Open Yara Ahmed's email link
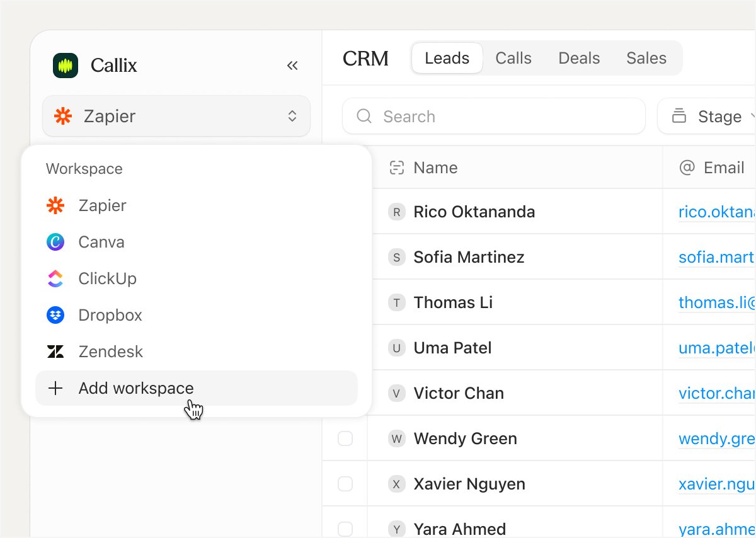The height and width of the screenshot is (538, 756). 717,529
